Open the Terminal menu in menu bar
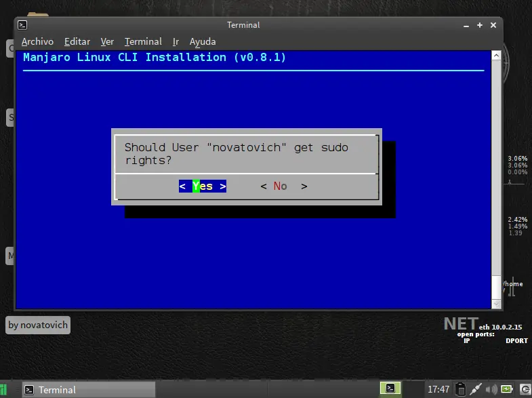 pos(143,41)
